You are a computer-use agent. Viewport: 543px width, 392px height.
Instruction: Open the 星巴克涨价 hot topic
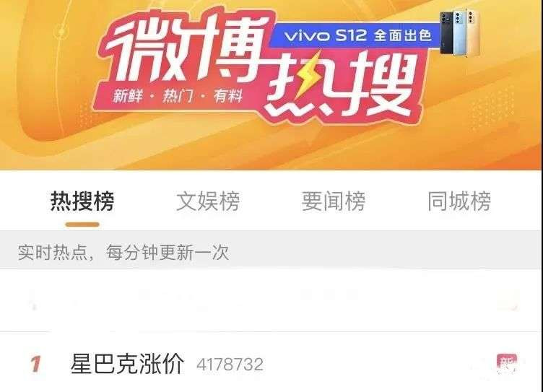coord(127,364)
